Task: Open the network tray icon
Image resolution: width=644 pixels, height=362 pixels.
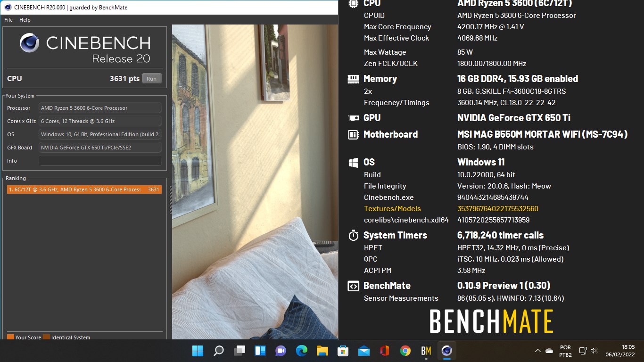Action: pos(583,351)
